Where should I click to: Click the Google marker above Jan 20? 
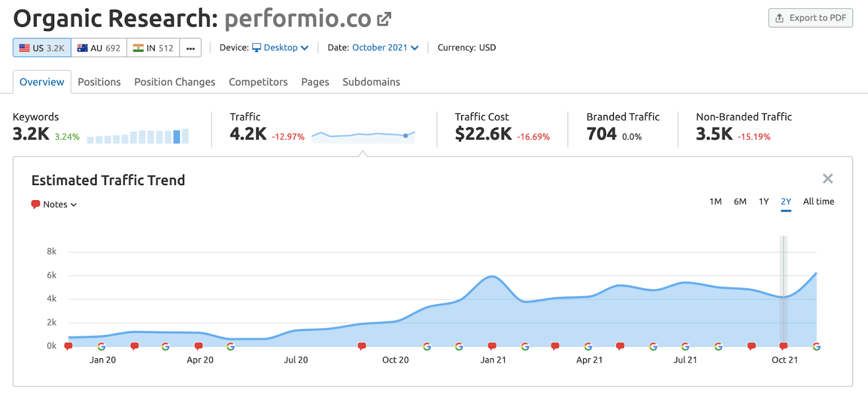pos(101,346)
